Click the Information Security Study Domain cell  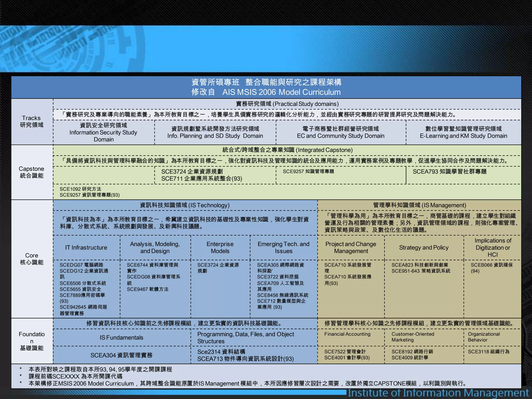coord(103,132)
